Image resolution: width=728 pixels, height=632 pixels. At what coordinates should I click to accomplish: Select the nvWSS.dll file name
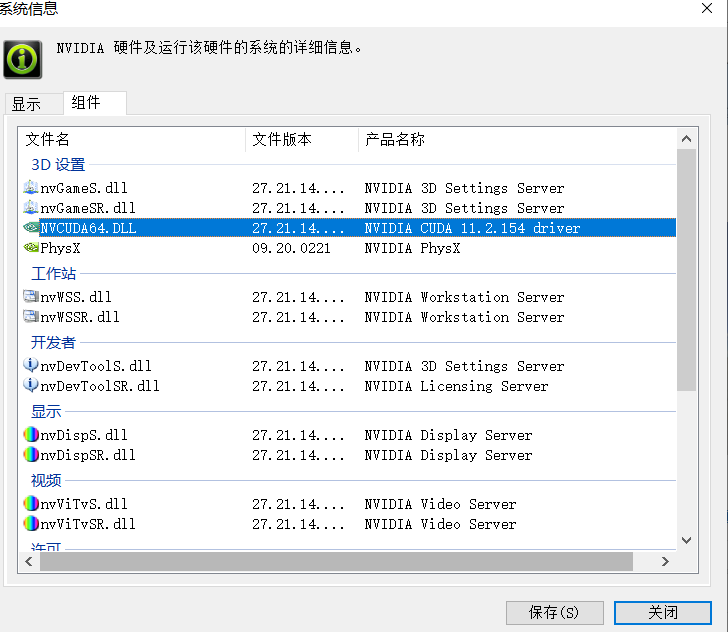[x=76, y=297]
